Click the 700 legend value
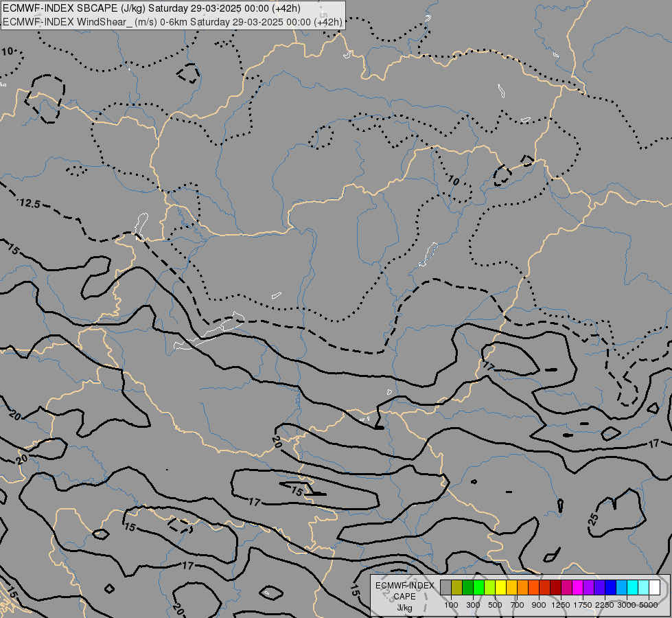 (518, 605)
